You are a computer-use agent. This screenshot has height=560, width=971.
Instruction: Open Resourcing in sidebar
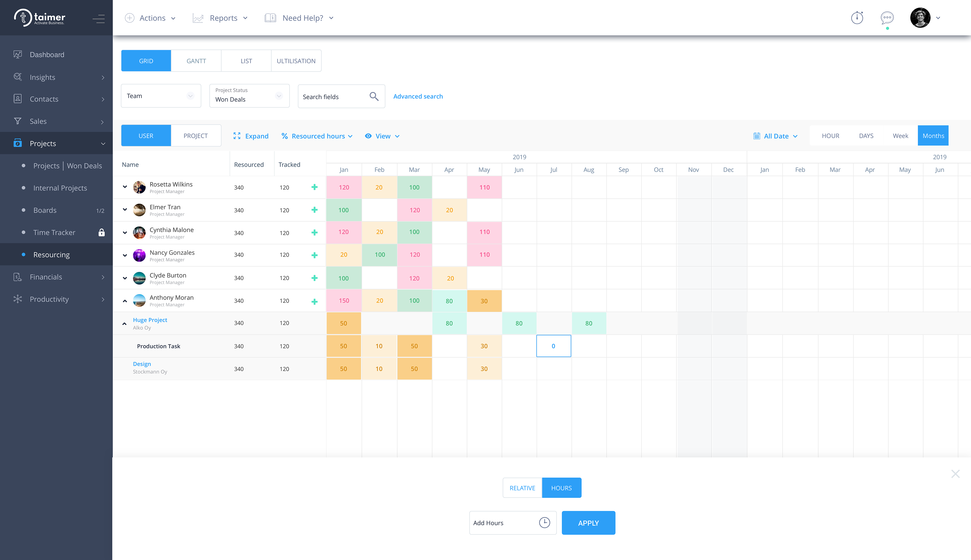(x=56, y=255)
